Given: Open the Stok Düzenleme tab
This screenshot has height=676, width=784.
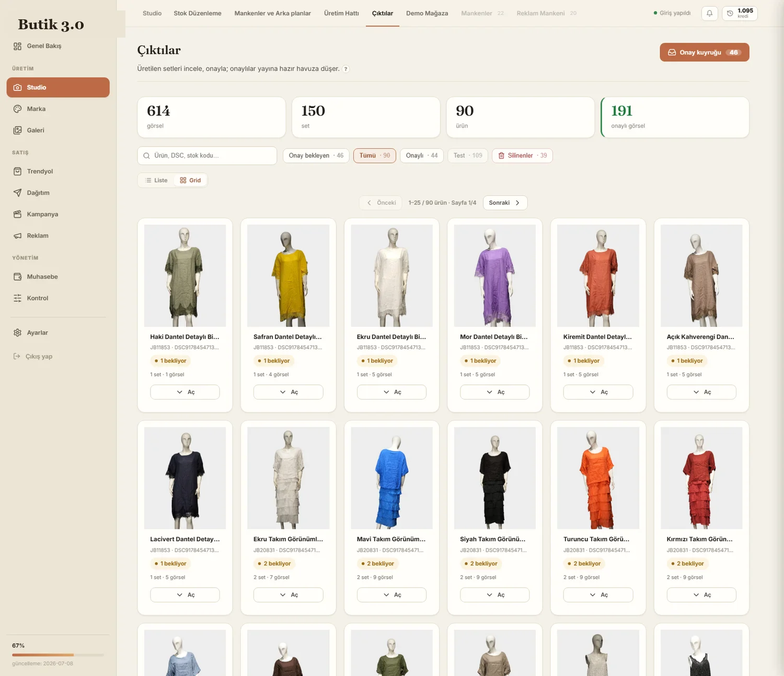Looking at the screenshot, I should click(198, 13).
